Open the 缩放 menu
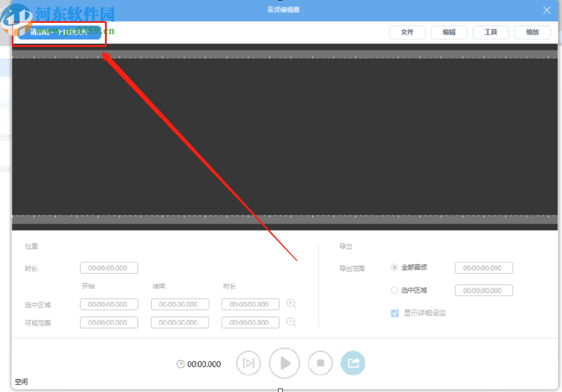The width and height of the screenshot is (562, 392). (532, 32)
